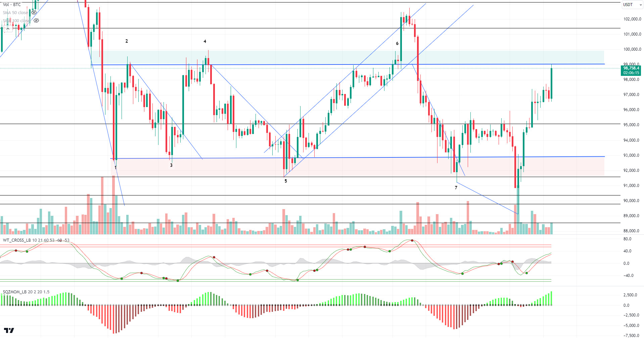Screen dimensions: 644x340
Task: Select the SMA 50 close legend label
Action: 15,13
